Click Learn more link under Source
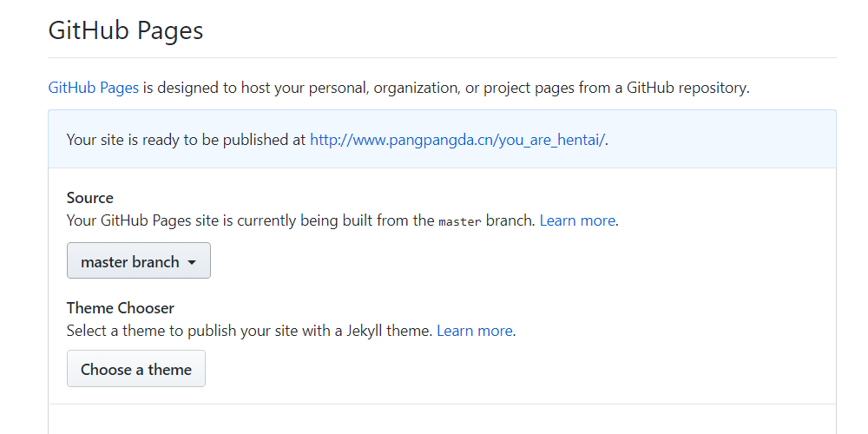868x434 pixels. (x=577, y=220)
